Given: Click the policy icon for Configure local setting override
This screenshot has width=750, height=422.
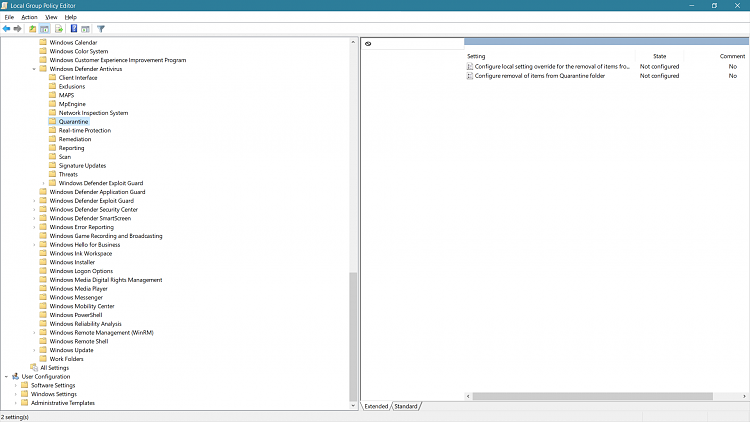Looking at the screenshot, I should pyautogui.click(x=470, y=67).
